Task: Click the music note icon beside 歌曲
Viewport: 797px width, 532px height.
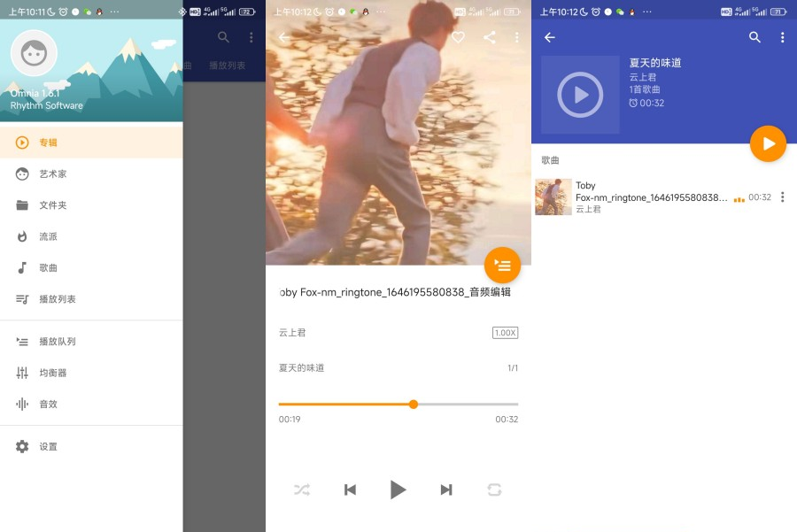Action: coord(22,268)
